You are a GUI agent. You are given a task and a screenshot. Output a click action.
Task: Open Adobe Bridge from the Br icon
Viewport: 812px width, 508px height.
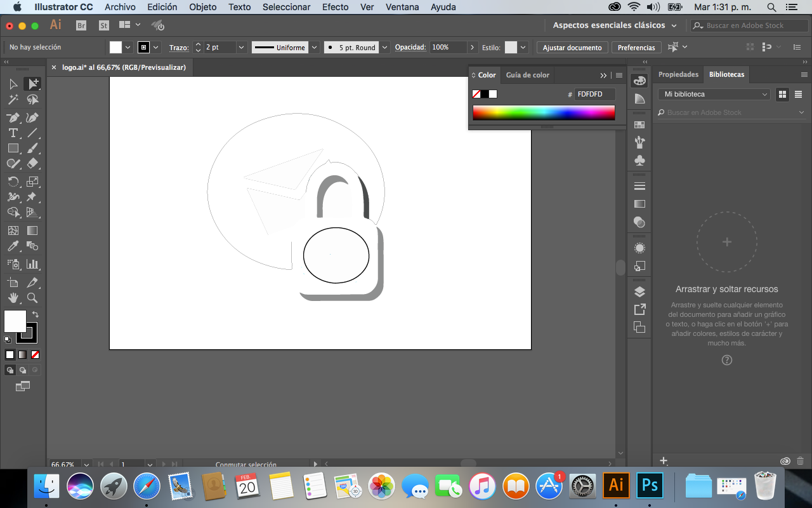(81, 25)
